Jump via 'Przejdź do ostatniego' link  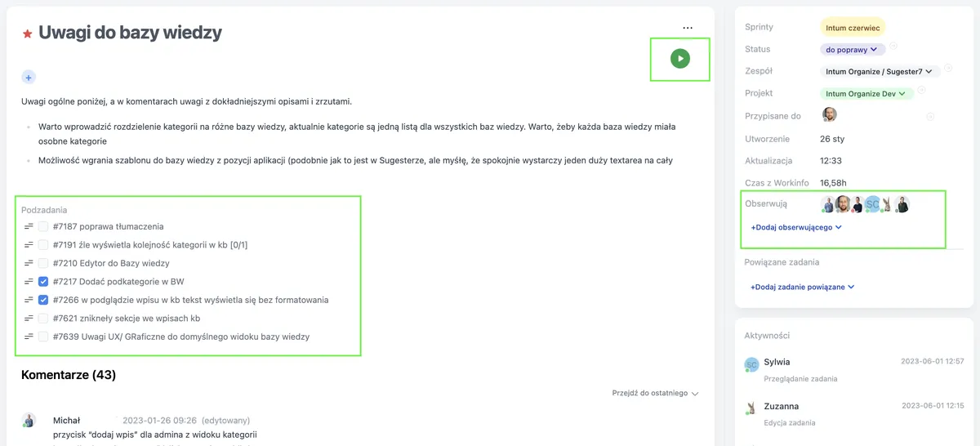click(x=655, y=393)
